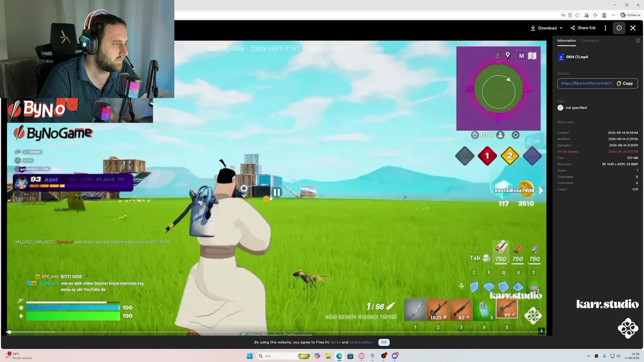The image size is (644, 362).
Task: Open the OBS Studio taskbar icon
Action: tap(384, 356)
